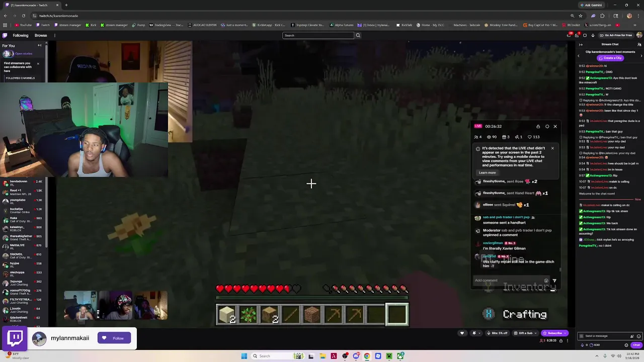
Task: Open hyyjoe channel in sidebar
Action: click(24, 264)
